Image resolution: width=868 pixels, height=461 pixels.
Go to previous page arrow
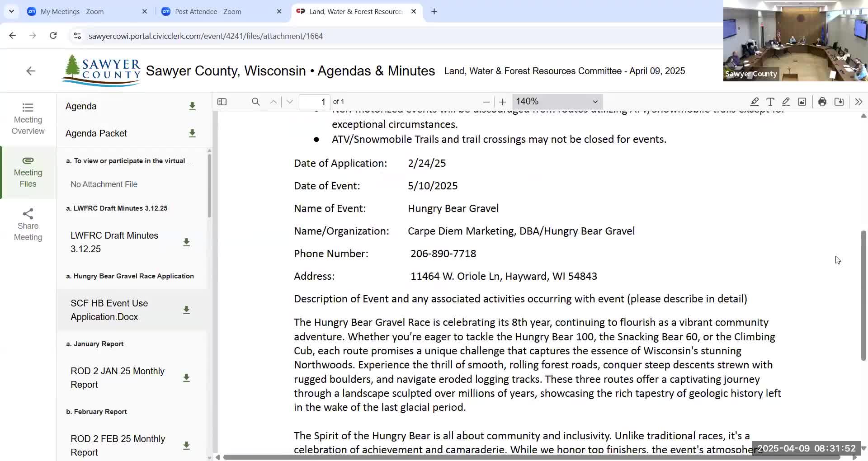point(274,102)
